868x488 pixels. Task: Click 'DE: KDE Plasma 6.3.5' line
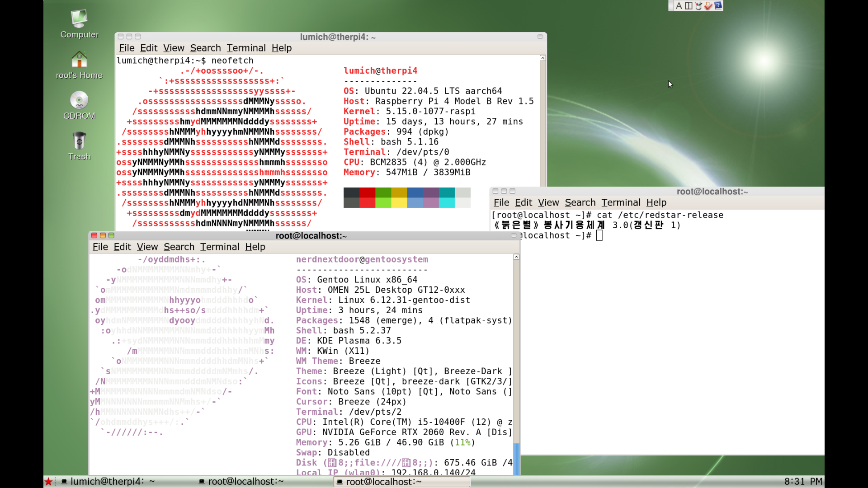pos(349,341)
